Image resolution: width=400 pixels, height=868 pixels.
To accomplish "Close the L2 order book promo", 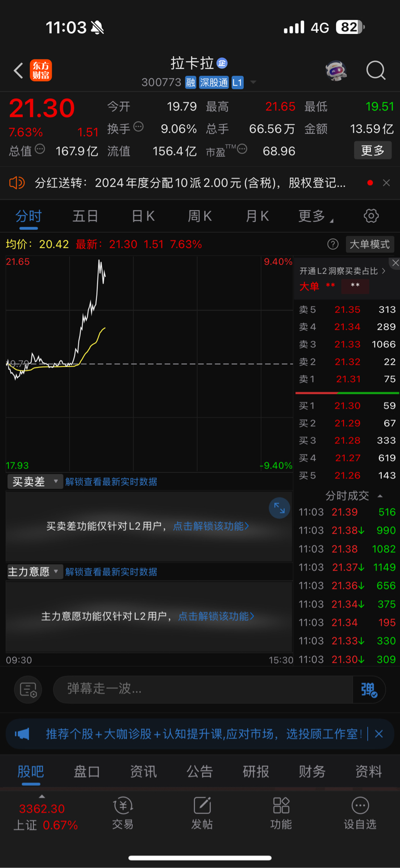I will coord(395,263).
